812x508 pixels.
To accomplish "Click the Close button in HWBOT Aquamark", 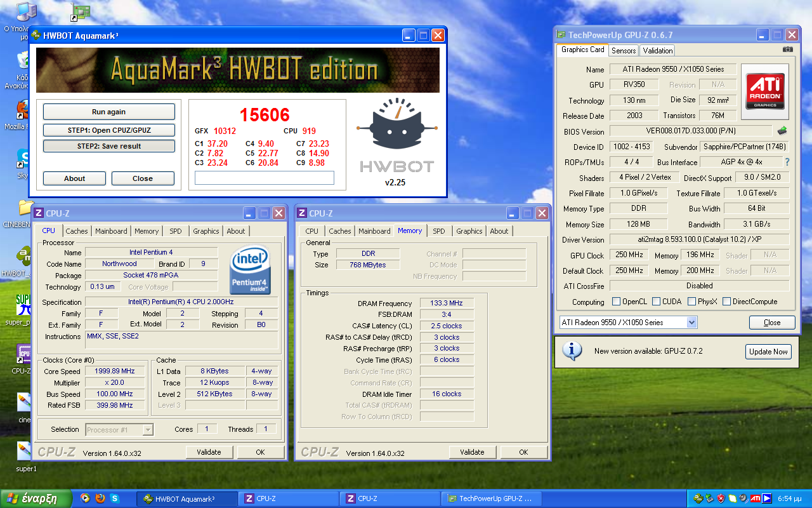I will point(143,178).
